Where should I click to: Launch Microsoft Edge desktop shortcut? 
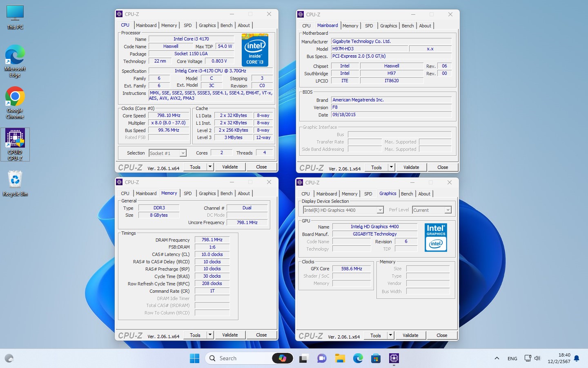(15, 62)
